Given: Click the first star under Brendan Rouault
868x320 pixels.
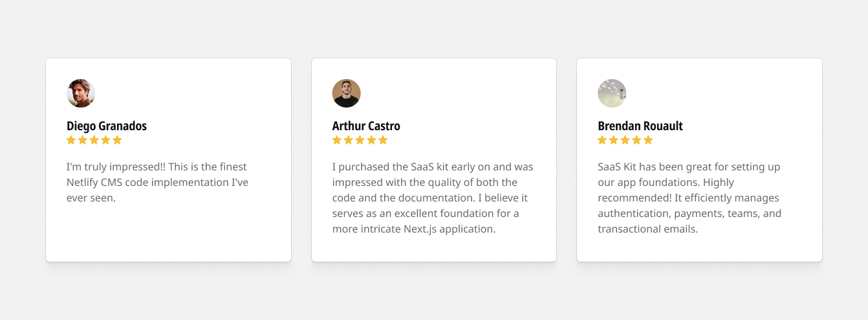Looking at the screenshot, I should (x=602, y=140).
